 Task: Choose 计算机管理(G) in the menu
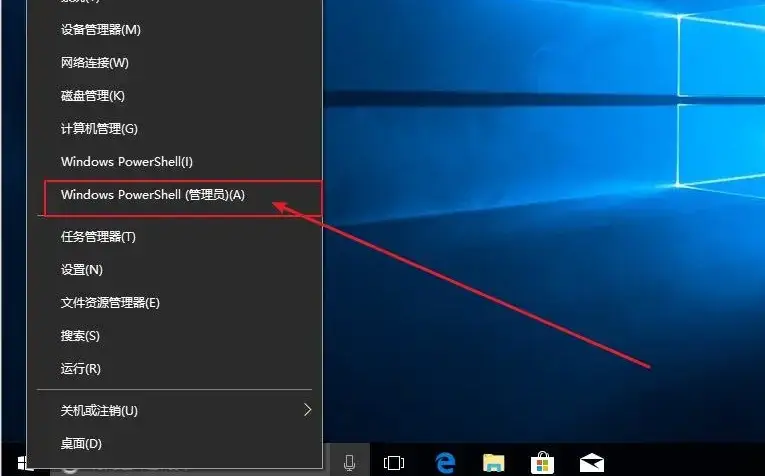click(x=98, y=129)
